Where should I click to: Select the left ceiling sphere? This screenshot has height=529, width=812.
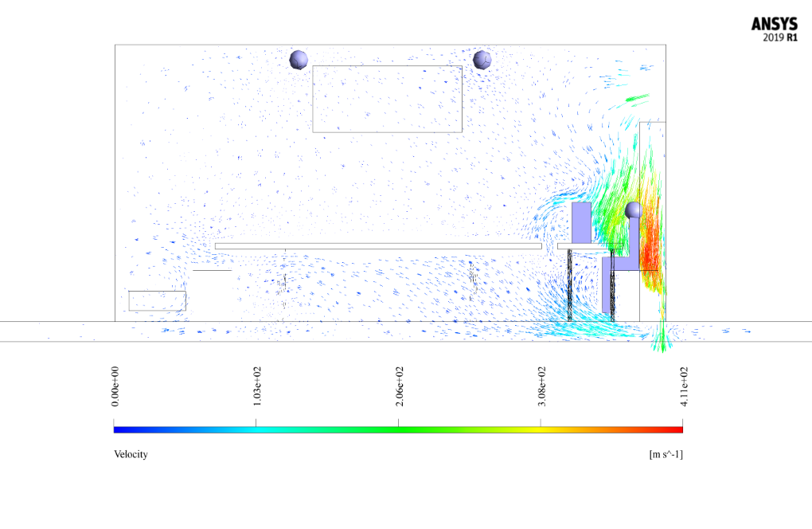click(299, 60)
